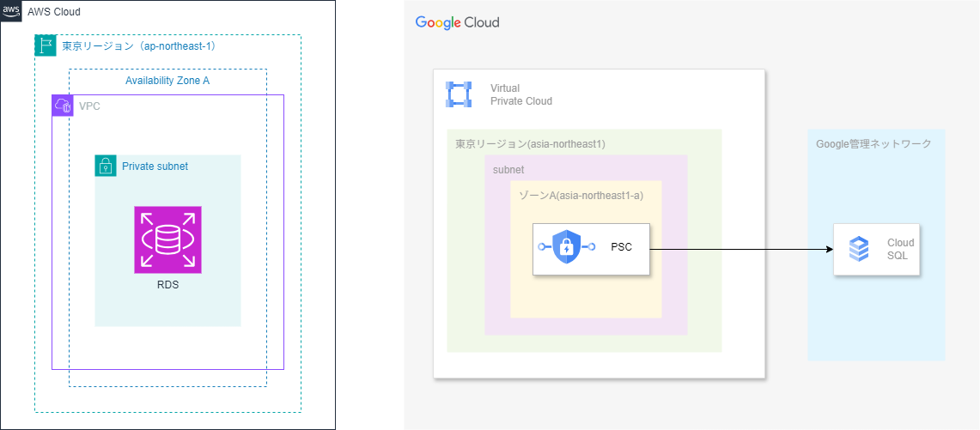Viewport: 980px width, 430px height.
Task: Click the "Cloud SQL" text label
Action: [901, 250]
